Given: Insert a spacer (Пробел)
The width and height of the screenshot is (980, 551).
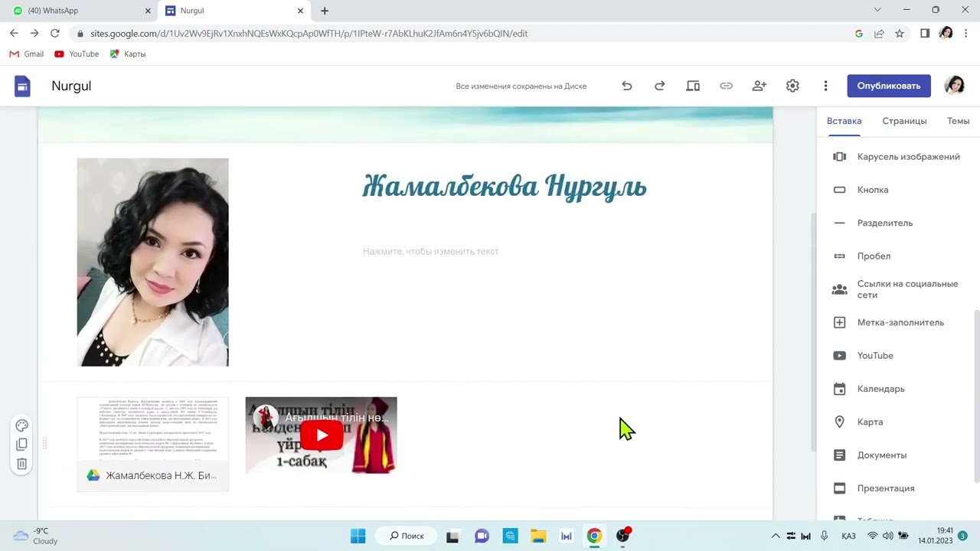Looking at the screenshot, I should point(896,256).
